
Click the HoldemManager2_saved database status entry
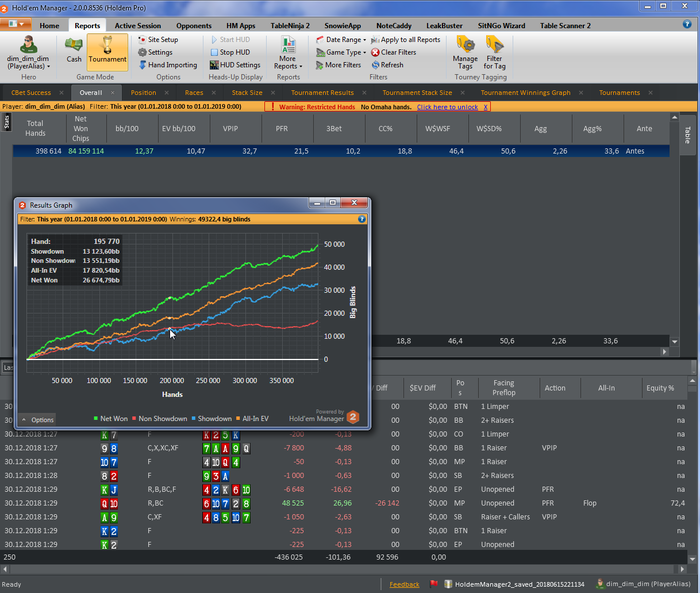514,584
